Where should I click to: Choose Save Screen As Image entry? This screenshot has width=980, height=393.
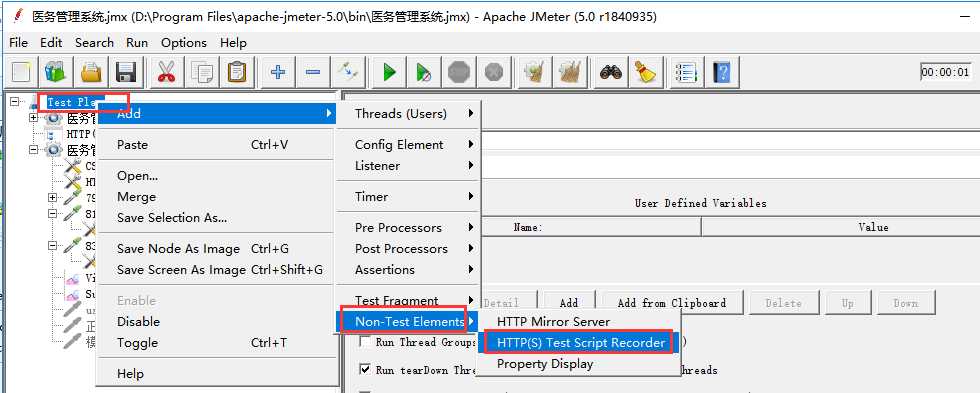click(218, 269)
